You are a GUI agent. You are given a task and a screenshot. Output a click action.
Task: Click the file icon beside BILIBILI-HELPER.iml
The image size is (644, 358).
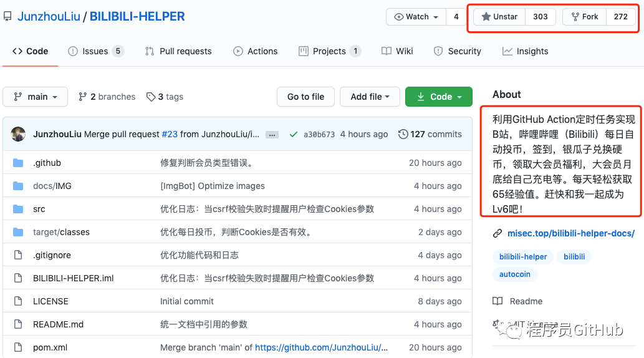[18, 278]
